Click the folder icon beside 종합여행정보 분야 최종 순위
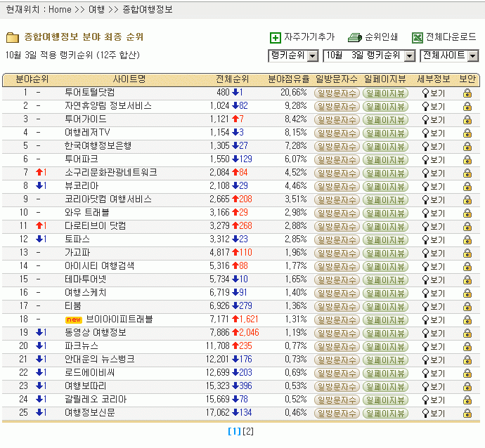Image resolution: width=485 pixels, height=448 pixels. (x=13, y=37)
